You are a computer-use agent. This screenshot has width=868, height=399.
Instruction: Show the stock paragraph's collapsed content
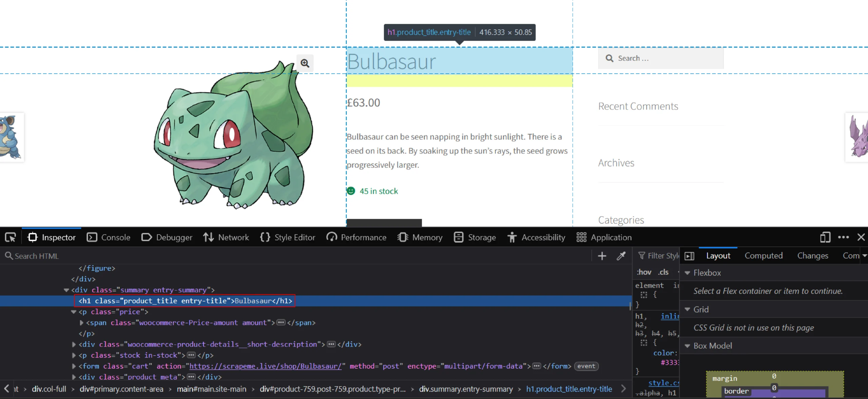191,355
